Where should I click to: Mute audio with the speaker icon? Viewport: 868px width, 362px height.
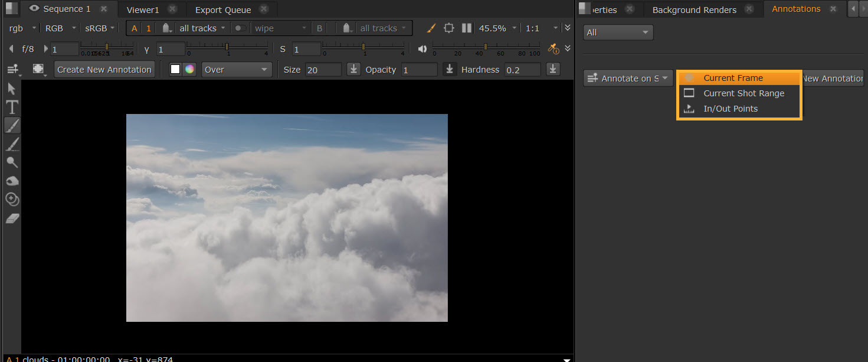422,49
